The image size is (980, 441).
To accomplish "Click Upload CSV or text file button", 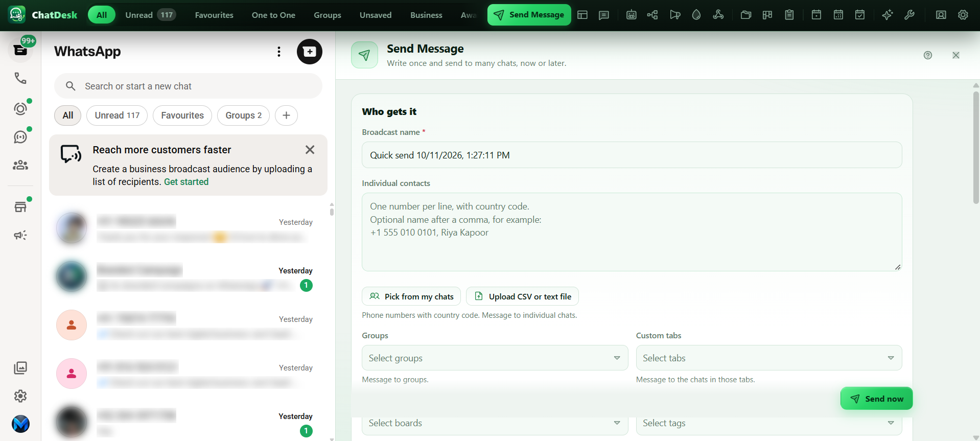I will (x=522, y=296).
